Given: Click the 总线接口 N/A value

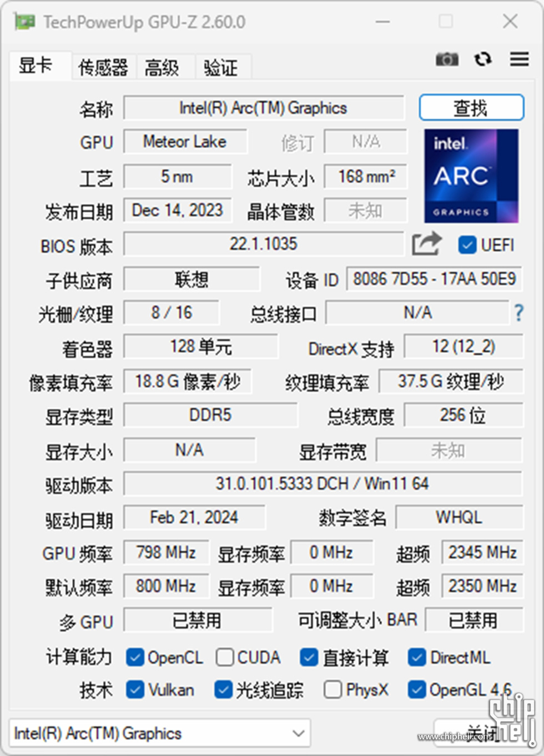Looking at the screenshot, I should [417, 313].
